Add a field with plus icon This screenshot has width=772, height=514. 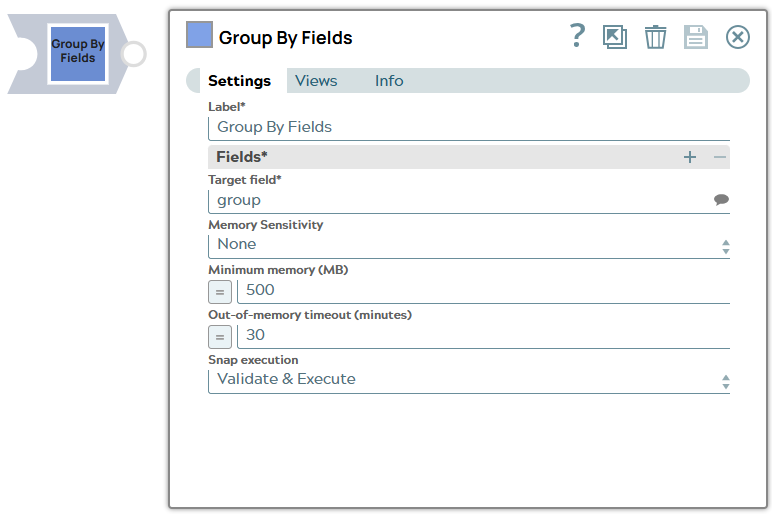pyautogui.click(x=690, y=157)
